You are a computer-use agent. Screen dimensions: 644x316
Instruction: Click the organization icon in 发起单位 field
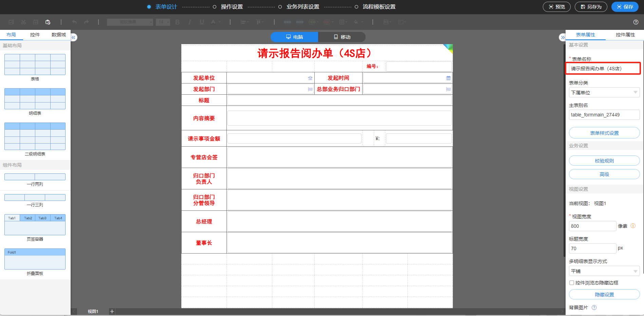click(310, 78)
